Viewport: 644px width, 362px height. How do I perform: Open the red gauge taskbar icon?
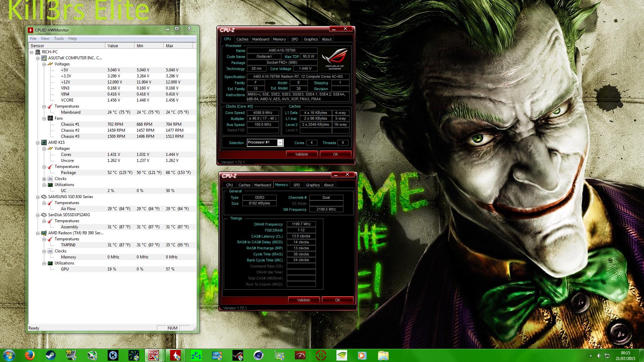(300, 355)
